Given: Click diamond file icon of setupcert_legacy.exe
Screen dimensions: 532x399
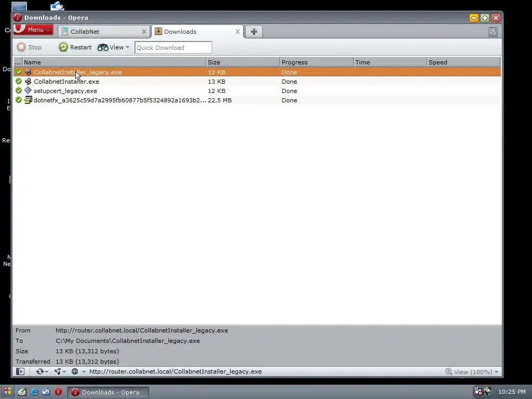Looking at the screenshot, I should [28, 90].
